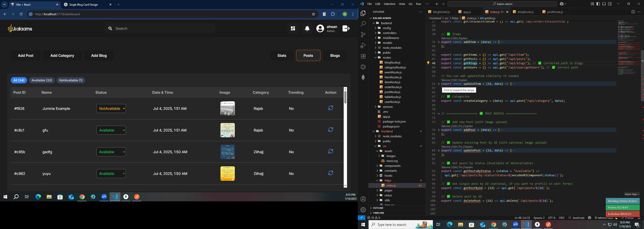Click the lightbulb code action on line 48
The image size is (644, 229).
pos(428,63)
